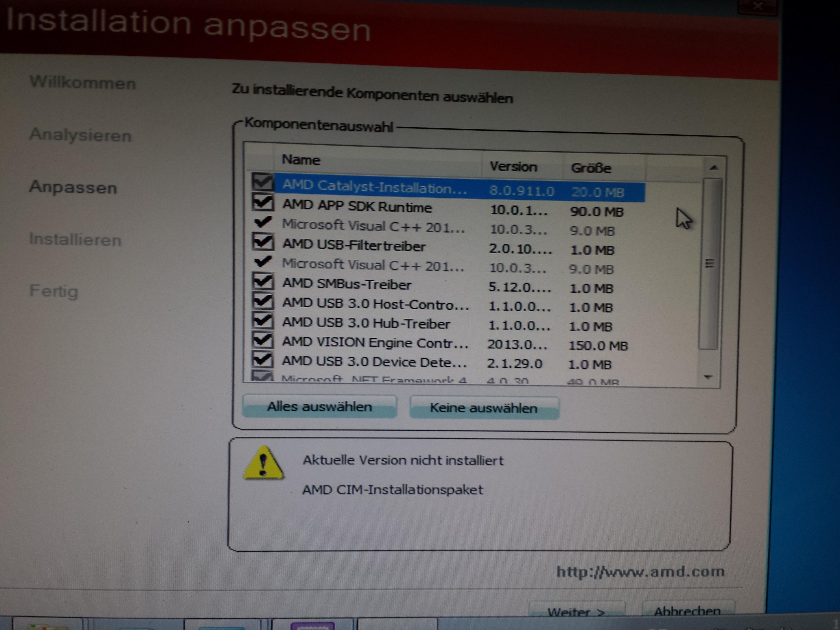Go to the Willkommen step in the sidebar
Image resolution: width=840 pixels, height=630 pixels.
[82, 82]
